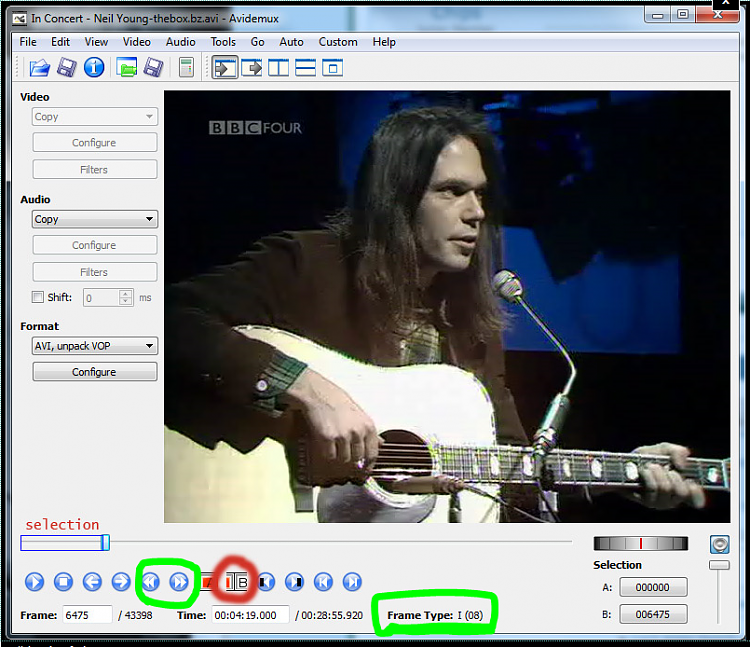The width and height of the screenshot is (750, 647).
Task: Open the Auto menu
Action: pos(291,42)
